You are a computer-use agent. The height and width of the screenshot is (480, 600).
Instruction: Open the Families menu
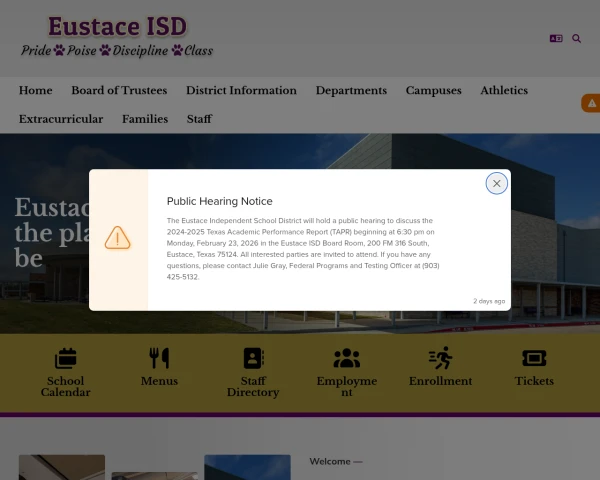(145, 119)
